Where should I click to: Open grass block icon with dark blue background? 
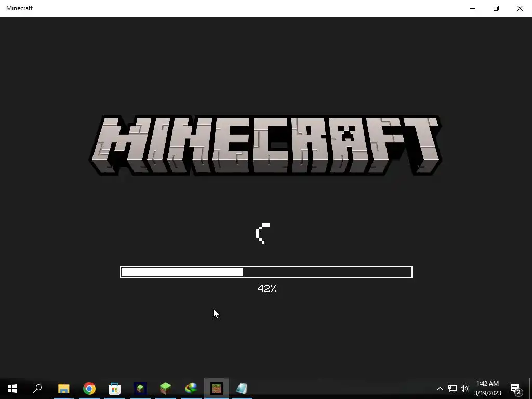(140, 388)
